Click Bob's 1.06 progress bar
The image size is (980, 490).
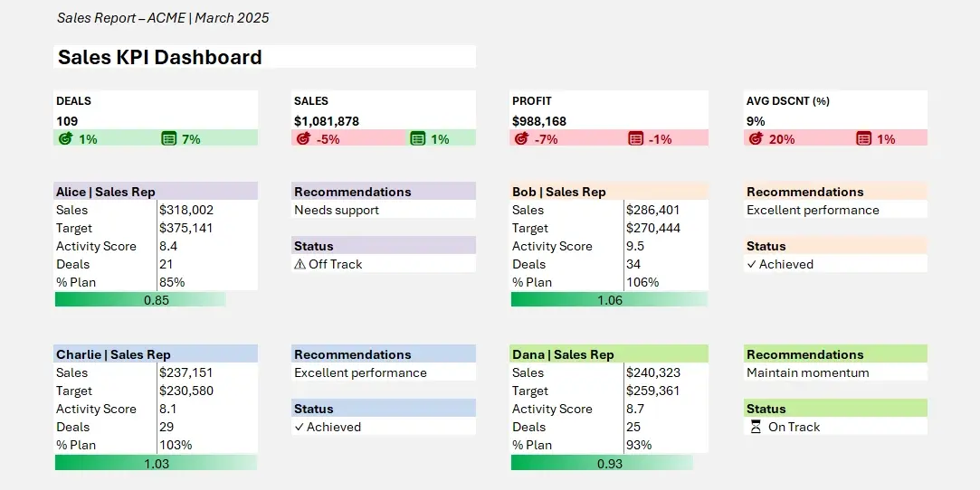609,299
